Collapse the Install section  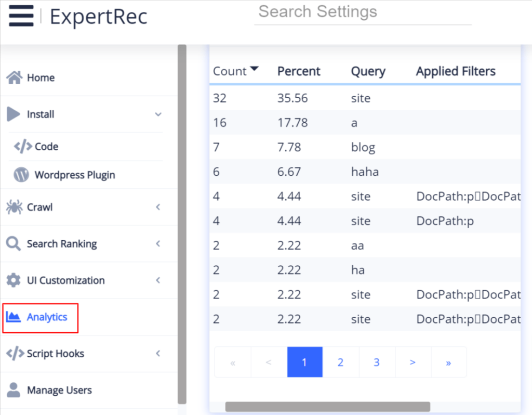pyautogui.click(x=157, y=114)
